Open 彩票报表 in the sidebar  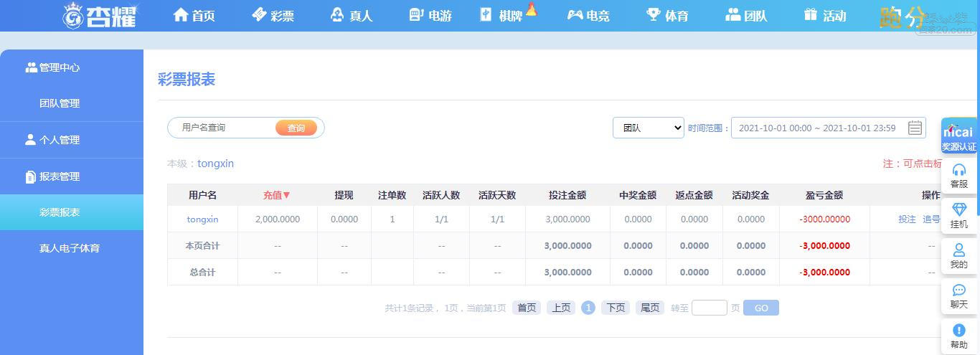[x=72, y=212]
